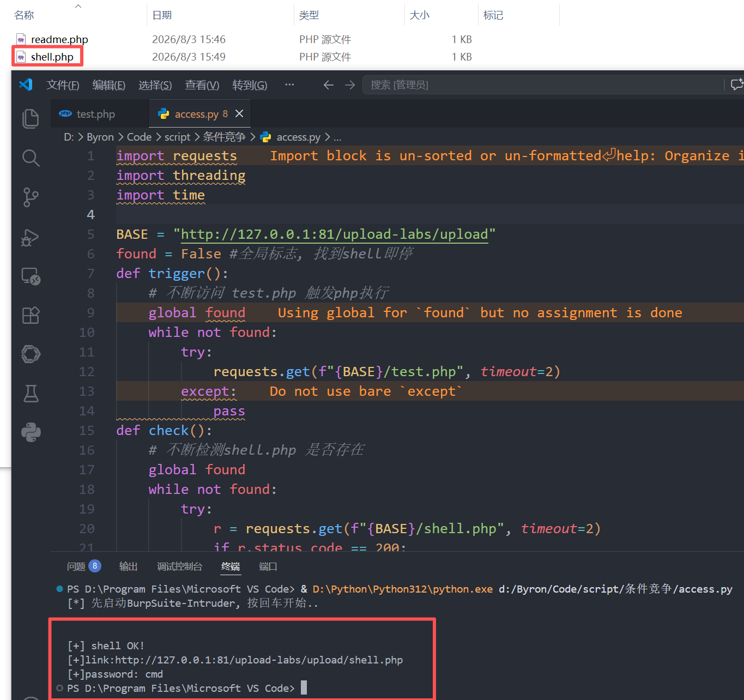Open the 查看(V) menu
Viewport: 744px width, 700px height.
click(202, 85)
